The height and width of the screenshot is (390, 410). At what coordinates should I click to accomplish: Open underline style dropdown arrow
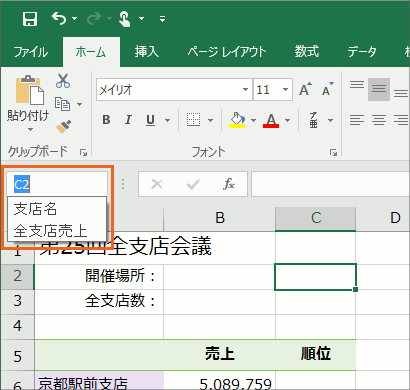pos(167,120)
